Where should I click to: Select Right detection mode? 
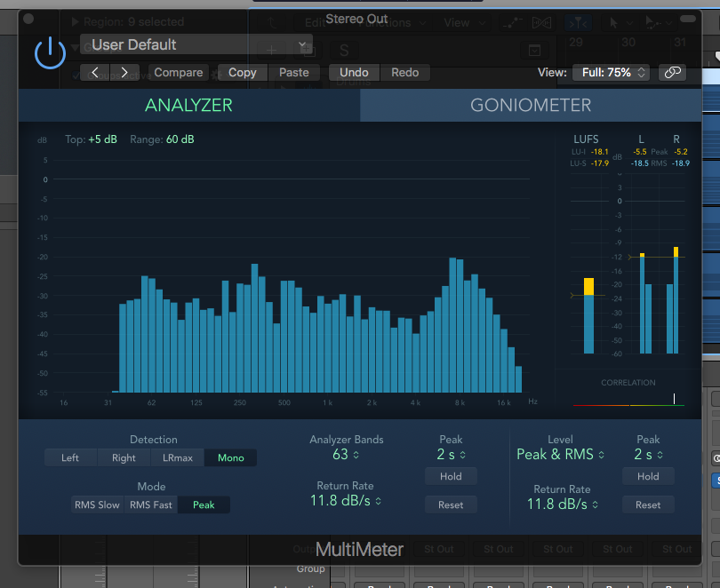124,457
